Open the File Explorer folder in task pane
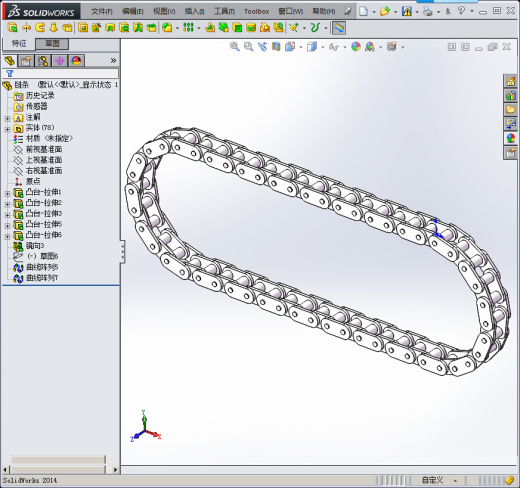The height and width of the screenshot is (488, 520). pos(510,109)
